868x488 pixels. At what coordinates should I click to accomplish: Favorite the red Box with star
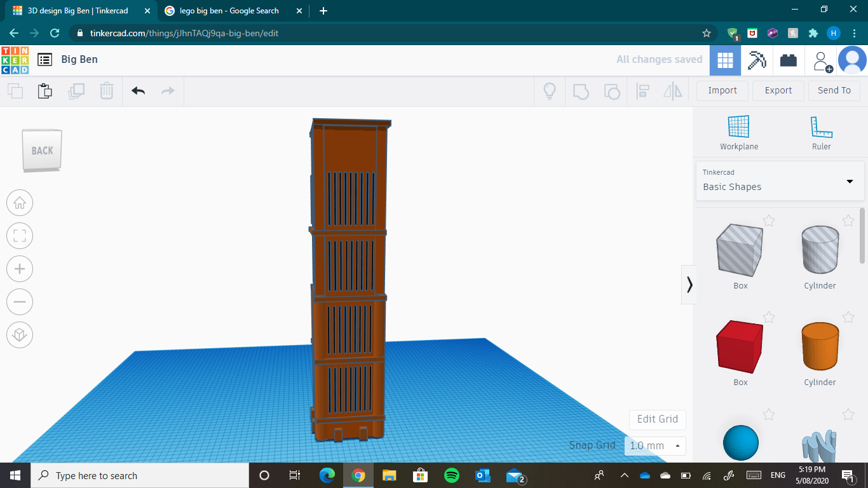tap(769, 318)
